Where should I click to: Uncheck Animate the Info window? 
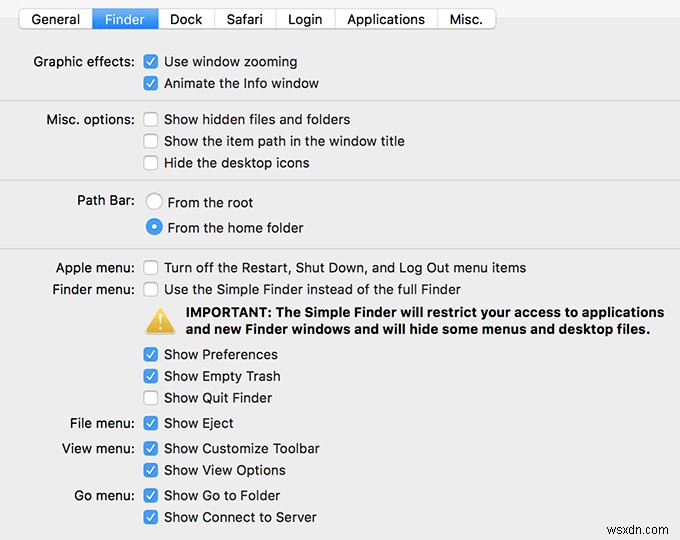click(151, 84)
